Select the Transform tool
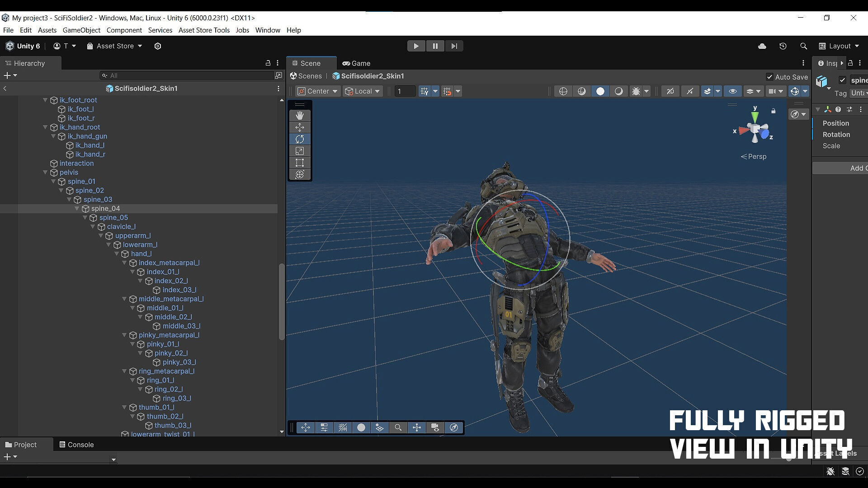Viewport: 868px width, 488px height. 300,174
